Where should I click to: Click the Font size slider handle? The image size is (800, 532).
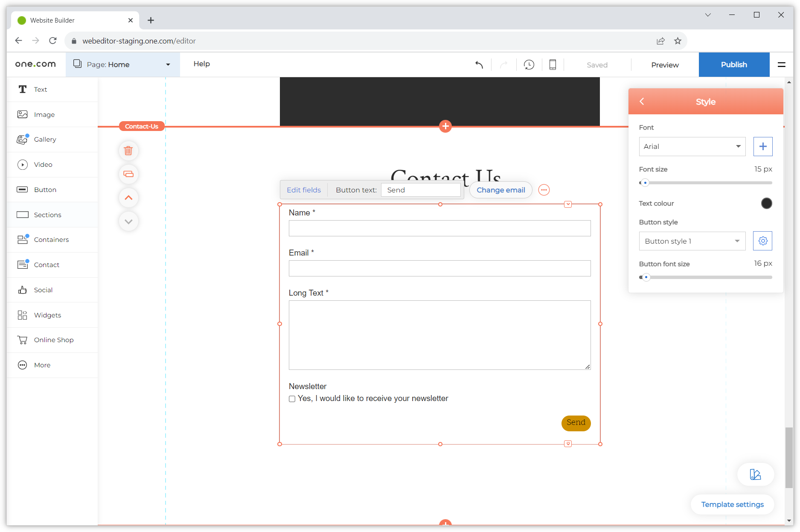(x=645, y=183)
